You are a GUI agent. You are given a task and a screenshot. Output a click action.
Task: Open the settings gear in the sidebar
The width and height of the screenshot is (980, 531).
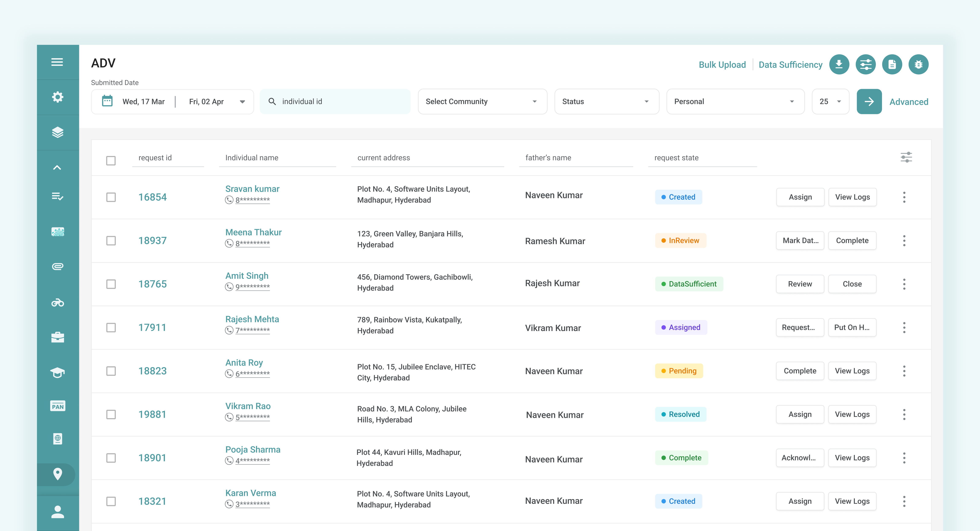pos(57,97)
